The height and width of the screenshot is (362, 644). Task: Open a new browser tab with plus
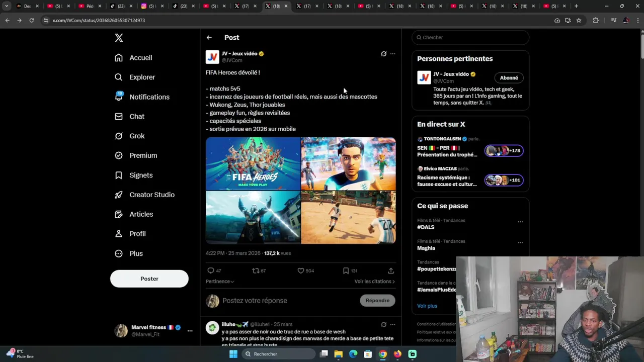pos(576,6)
